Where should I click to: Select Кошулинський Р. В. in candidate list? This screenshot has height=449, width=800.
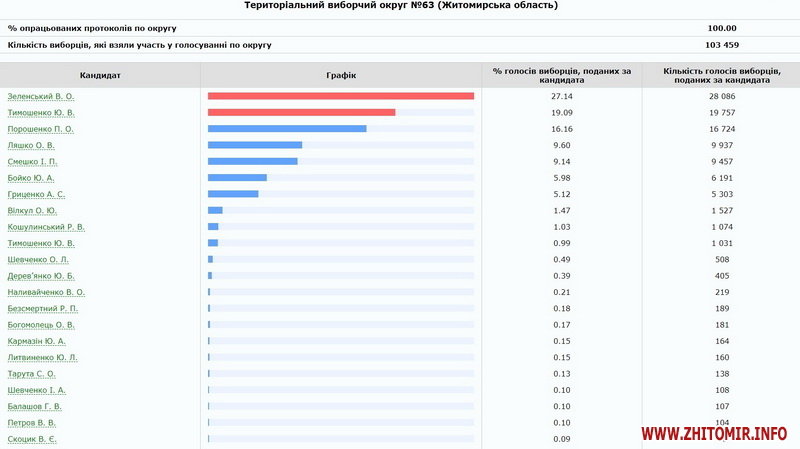[46, 227]
